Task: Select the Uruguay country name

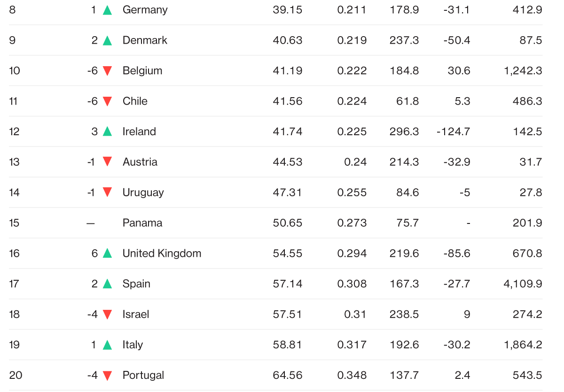Action: (143, 192)
